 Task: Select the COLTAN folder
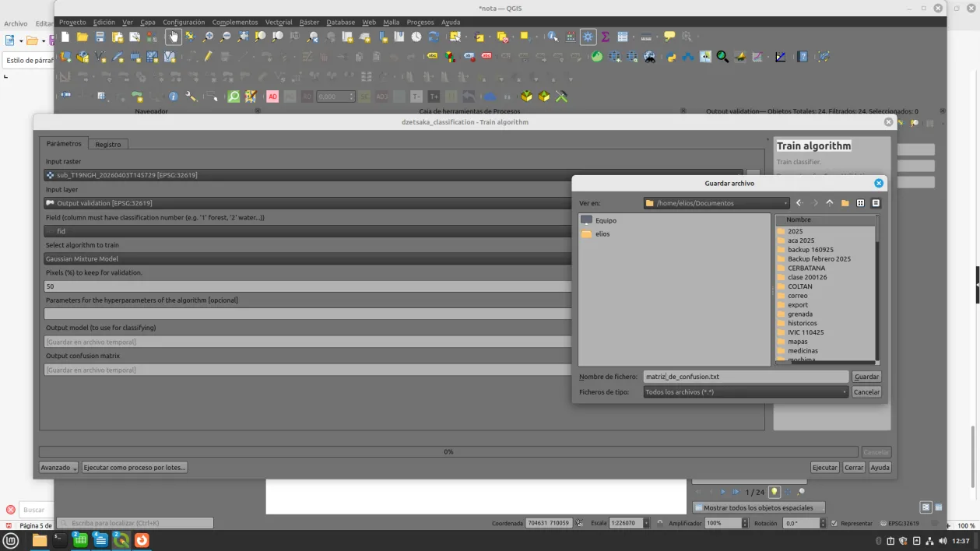click(x=800, y=286)
